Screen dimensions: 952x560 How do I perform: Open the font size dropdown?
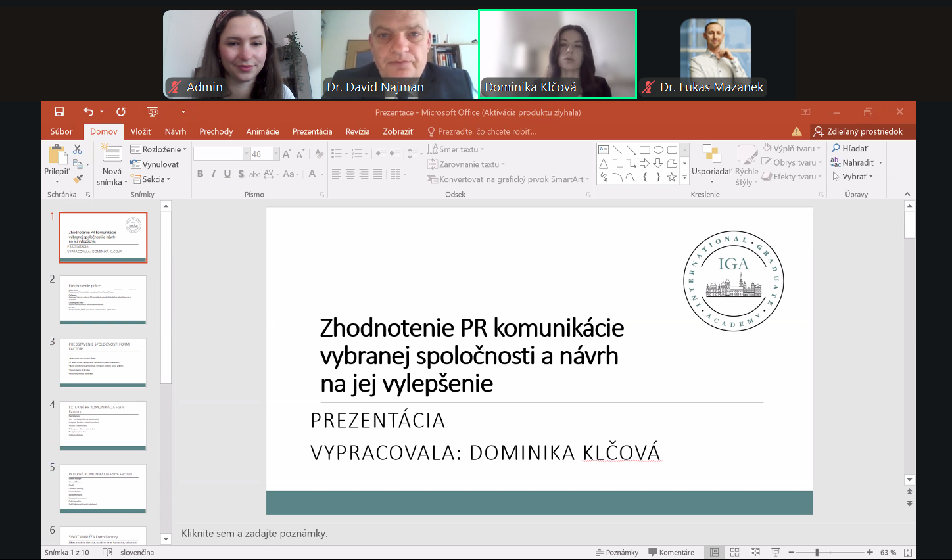tap(276, 154)
